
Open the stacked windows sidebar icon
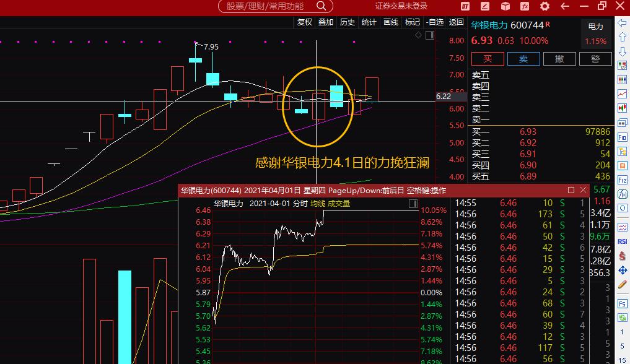tap(623, 123)
